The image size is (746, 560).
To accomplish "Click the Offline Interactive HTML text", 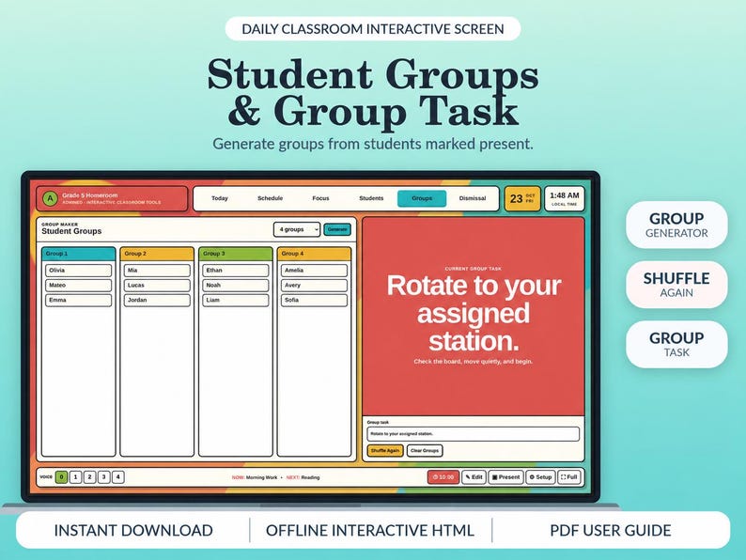I will coord(370,530).
